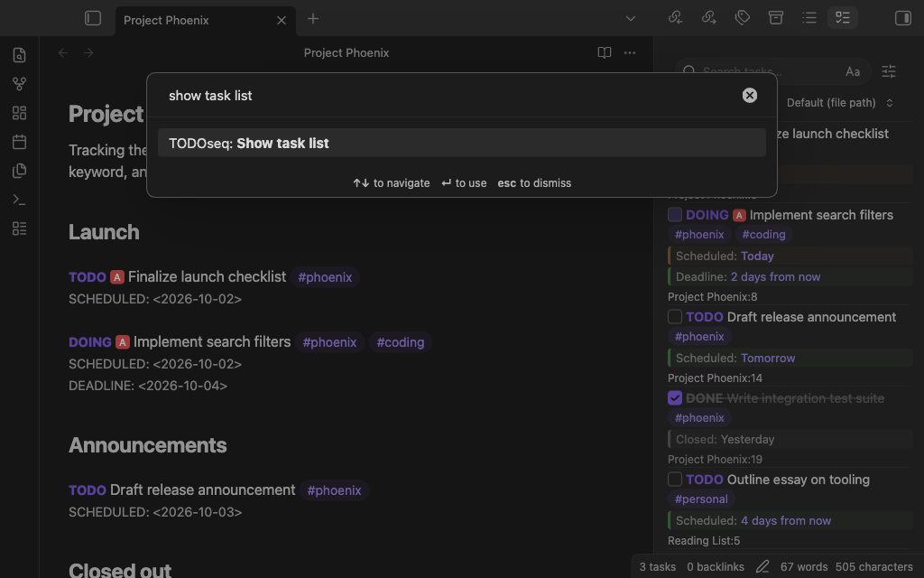The height and width of the screenshot is (578, 924).
Task: Navigate back in note history
Action: coord(63,52)
